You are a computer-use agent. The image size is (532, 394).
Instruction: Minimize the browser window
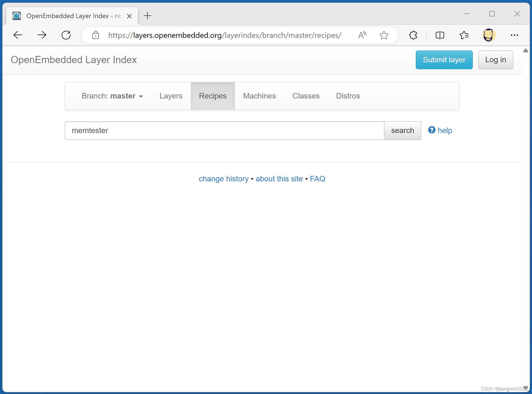(x=467, y=14)
